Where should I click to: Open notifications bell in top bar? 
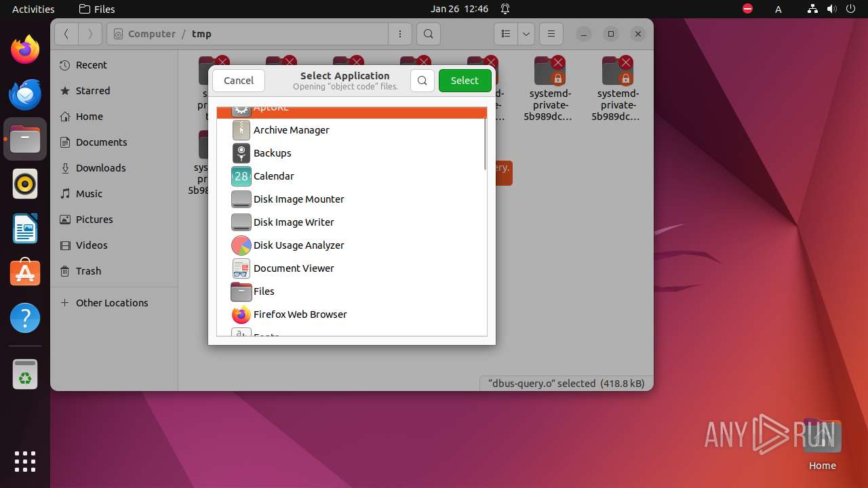coord(505,9)
